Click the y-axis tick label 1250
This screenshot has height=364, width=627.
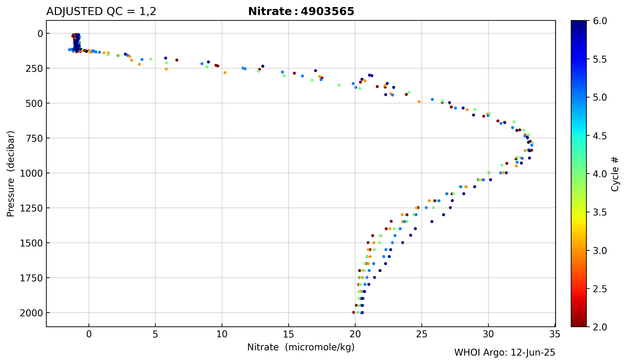tap(31, 208)
